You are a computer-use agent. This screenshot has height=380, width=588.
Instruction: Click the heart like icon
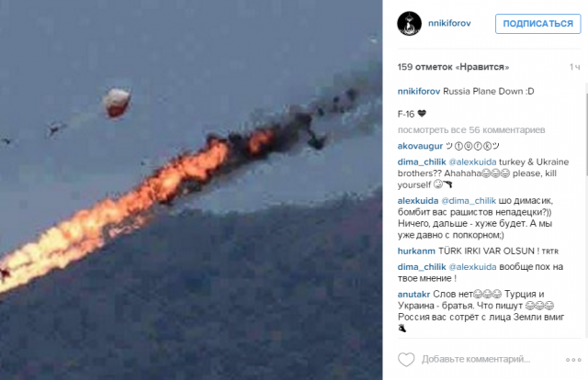tap(406, 360)
